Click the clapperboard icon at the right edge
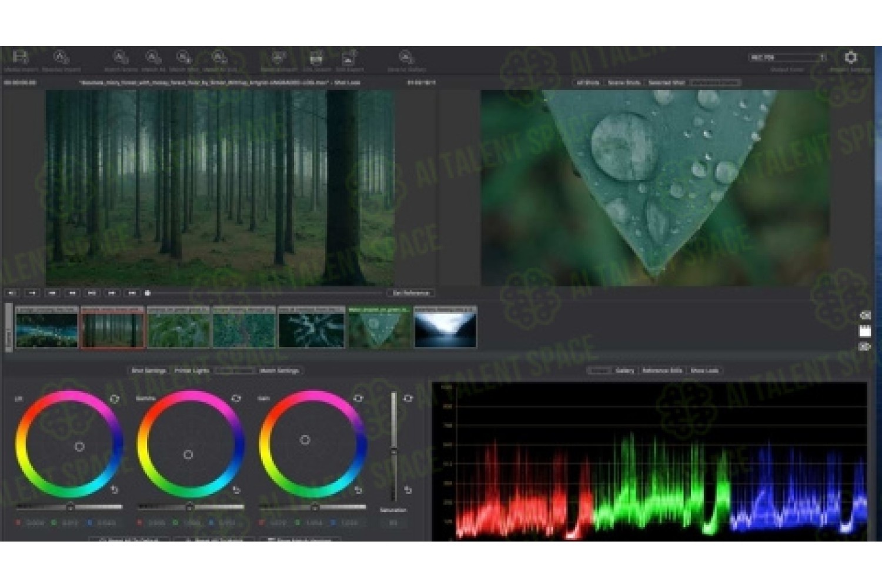This screenshot has height=588, width=882. click(x=865, y=332)
